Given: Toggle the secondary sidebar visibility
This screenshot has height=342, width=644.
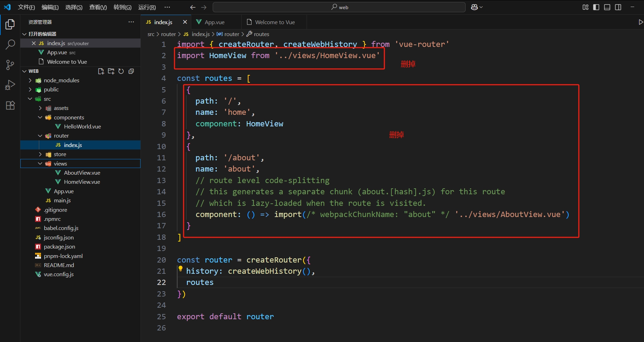Looking at the screenshot, I should click(618, 7).
